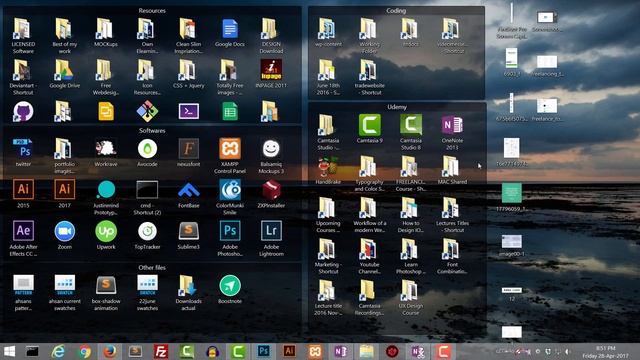This screenshot has height=360, width=640.
Task: Click the Softwares fence title
Action: coord(152,131)
